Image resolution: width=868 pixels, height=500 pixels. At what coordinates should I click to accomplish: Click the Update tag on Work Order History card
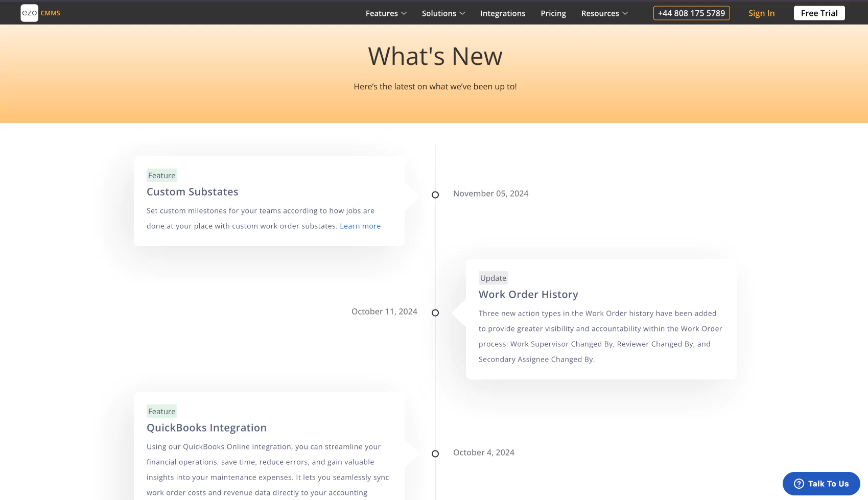tap(492, 278)
